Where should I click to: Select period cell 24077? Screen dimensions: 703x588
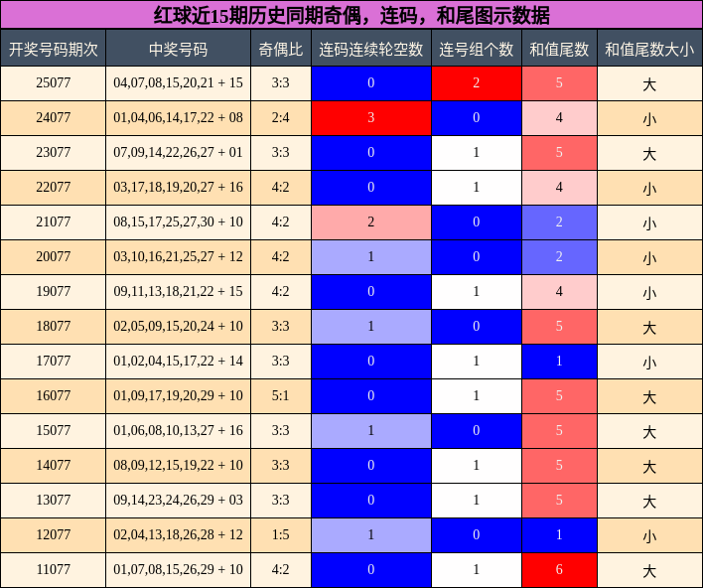53,118
